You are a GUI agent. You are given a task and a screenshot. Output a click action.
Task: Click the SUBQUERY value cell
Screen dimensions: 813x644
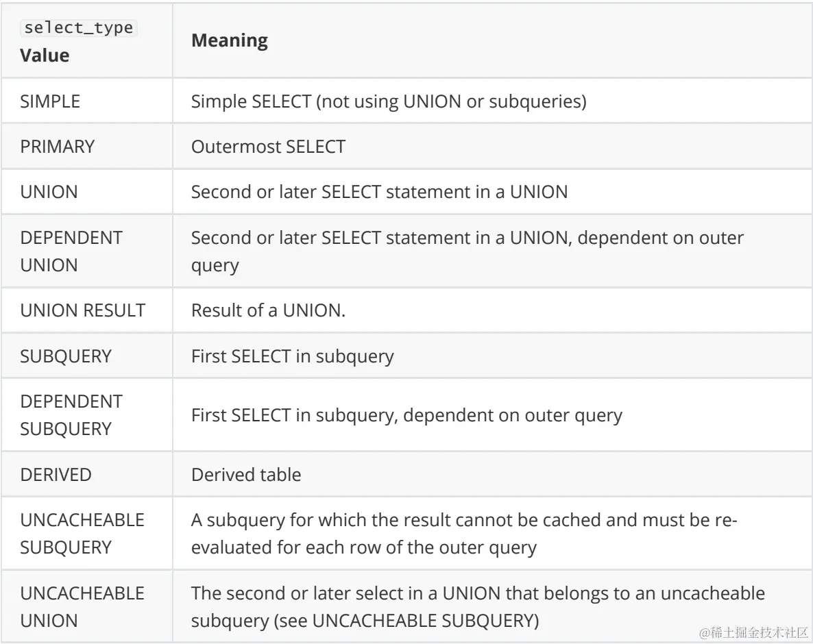86,356
